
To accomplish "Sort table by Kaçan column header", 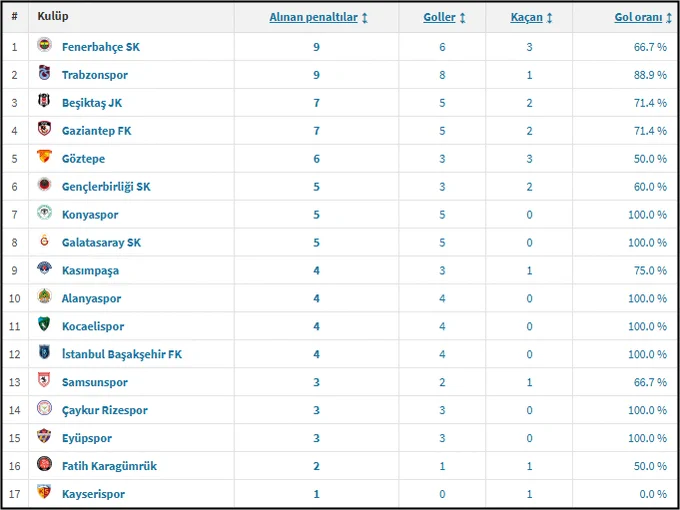I will click(x=531, y=17).
